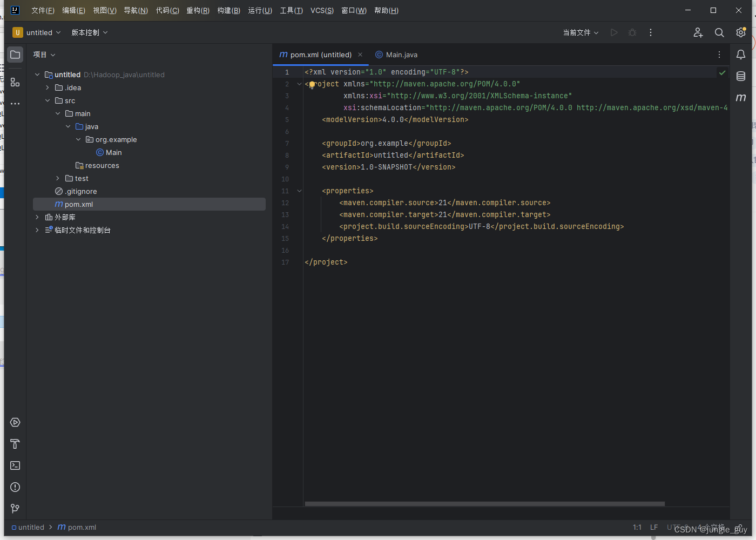Open the 窗口(W) menu
Screen dimensions: 756x540
[x=354, y=10]
